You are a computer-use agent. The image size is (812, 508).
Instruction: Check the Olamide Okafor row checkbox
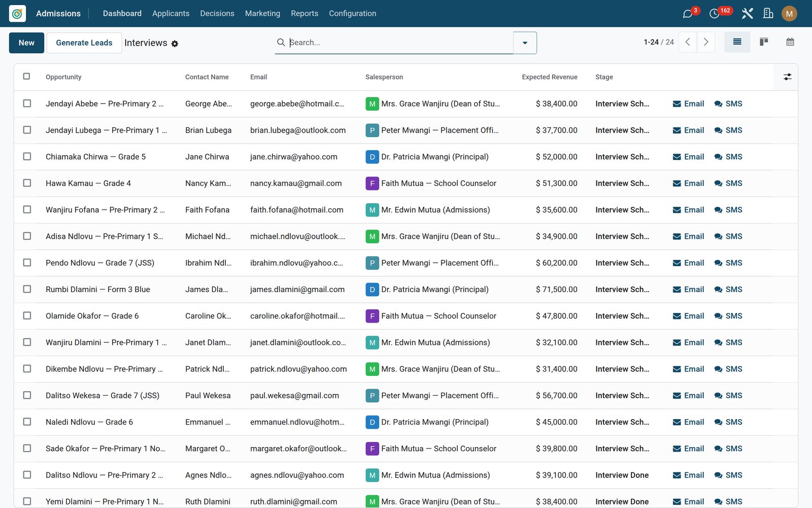coord(27,315)
